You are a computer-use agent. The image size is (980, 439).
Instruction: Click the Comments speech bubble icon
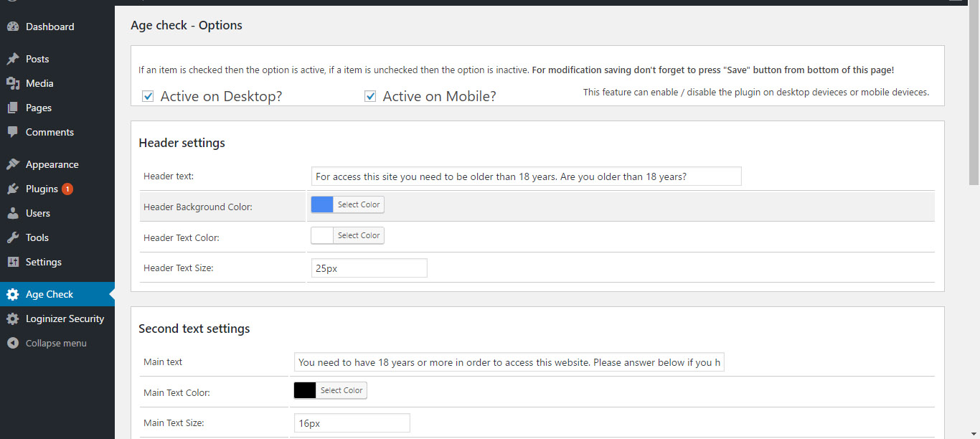click(x=13, y=132)
